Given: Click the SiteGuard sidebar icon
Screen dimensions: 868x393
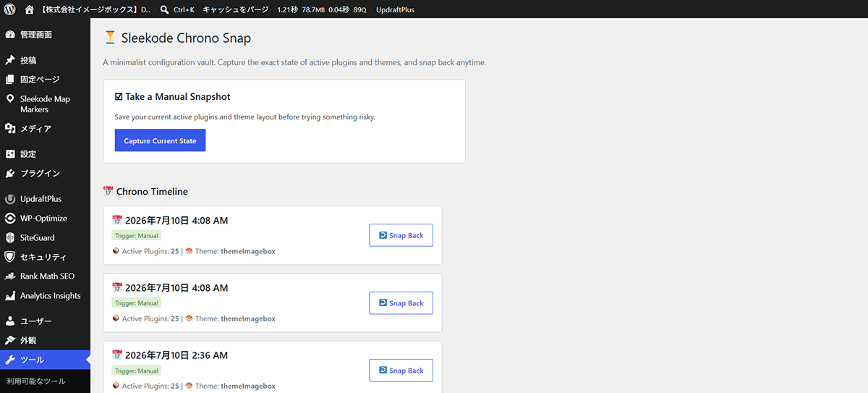Looking at the screenshot, I should click(x=10, y=237).
